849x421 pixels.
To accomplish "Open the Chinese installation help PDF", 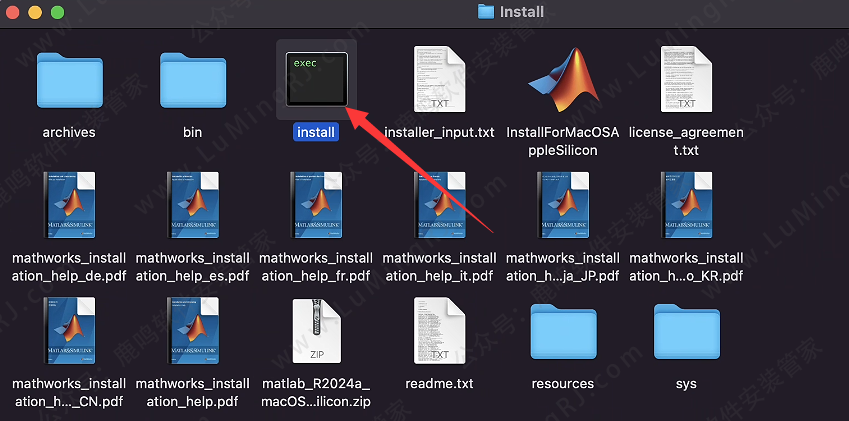I will click(69, 332).
